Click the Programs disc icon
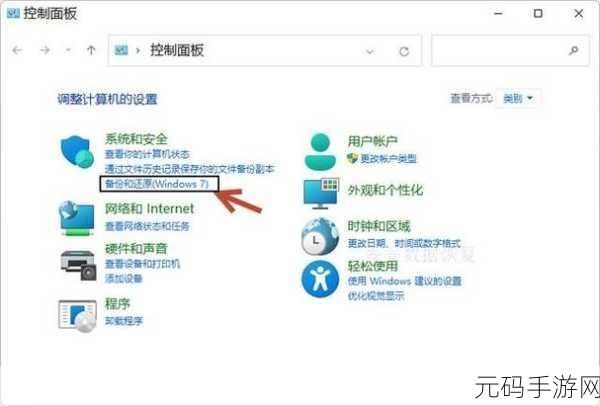 pyautogui.click(x=77, y=315)
